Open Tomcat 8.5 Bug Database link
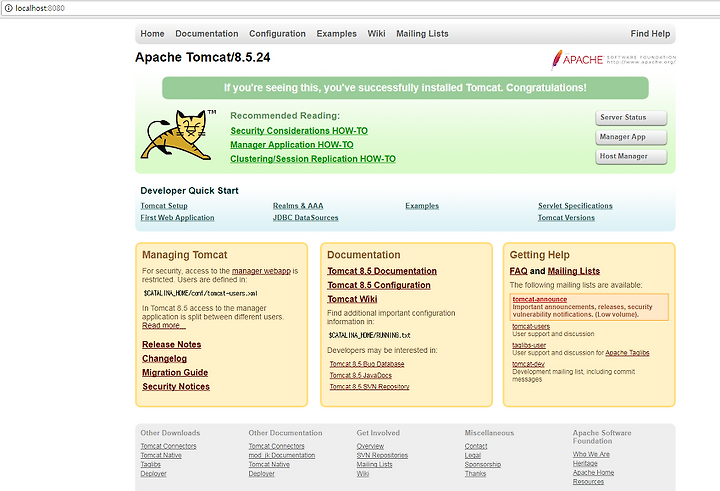This screenshot has height=491, width=720. coord(367,364)
